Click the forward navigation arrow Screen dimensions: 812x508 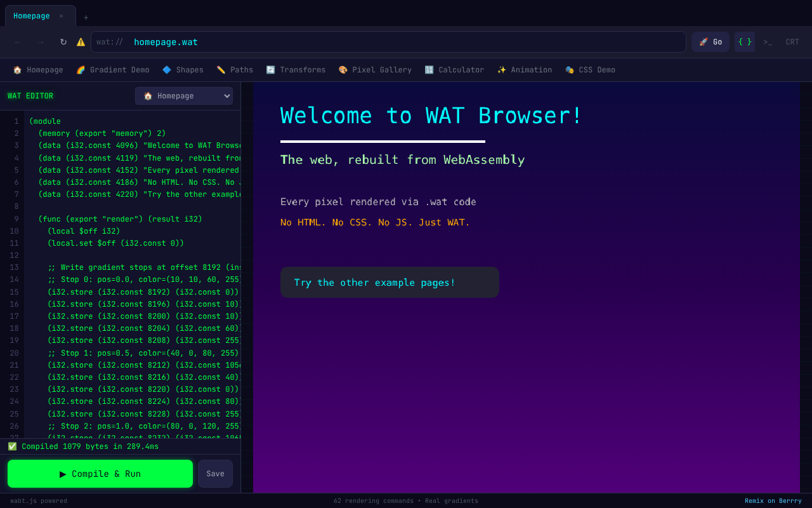tap(41, 42)
